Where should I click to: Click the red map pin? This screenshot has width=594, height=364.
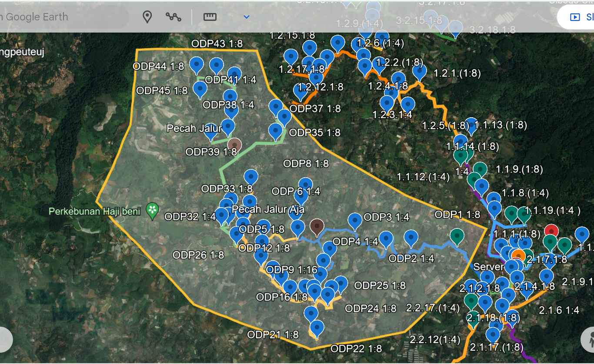(x=551, y=232)
